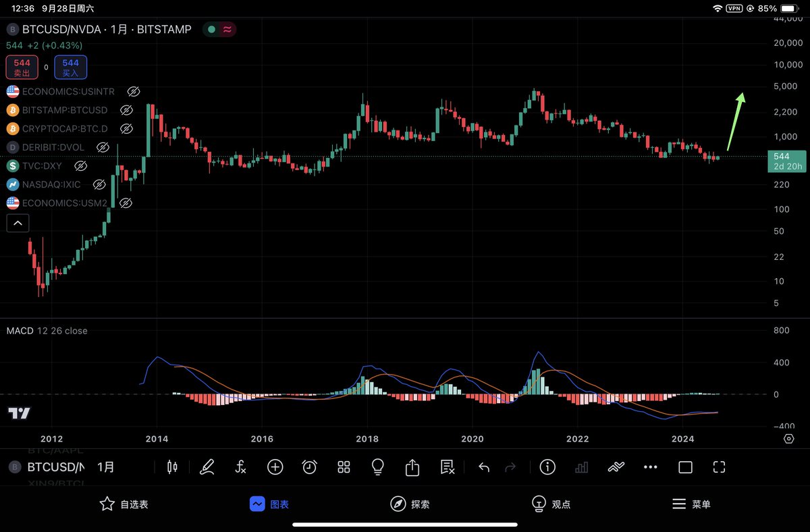This screenshot has width=810, height=532.
Task: Tap the ECONOMICS:USINTR symbol label
Action: 69,91
